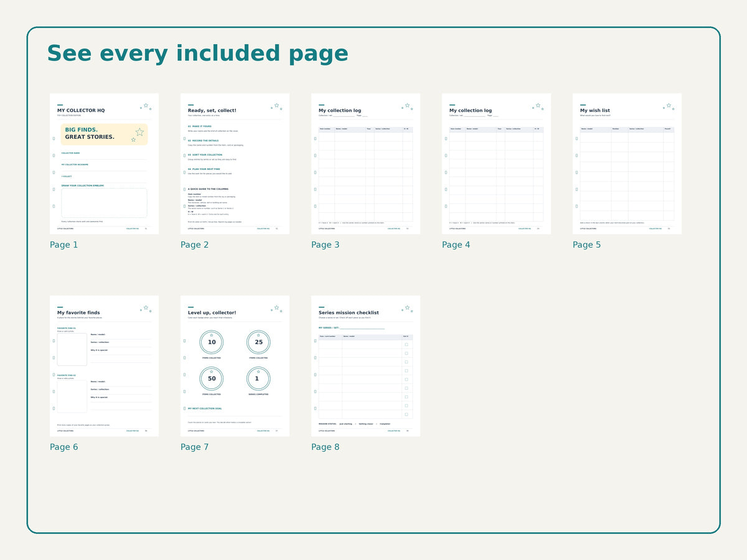747x560 pixels.
Task: Click the "Page 6" caption
Action: [64, 447]
